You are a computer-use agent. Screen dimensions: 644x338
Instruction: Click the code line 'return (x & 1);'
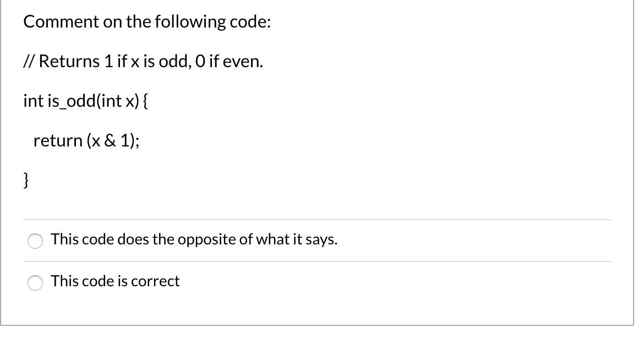pos(88,141)
